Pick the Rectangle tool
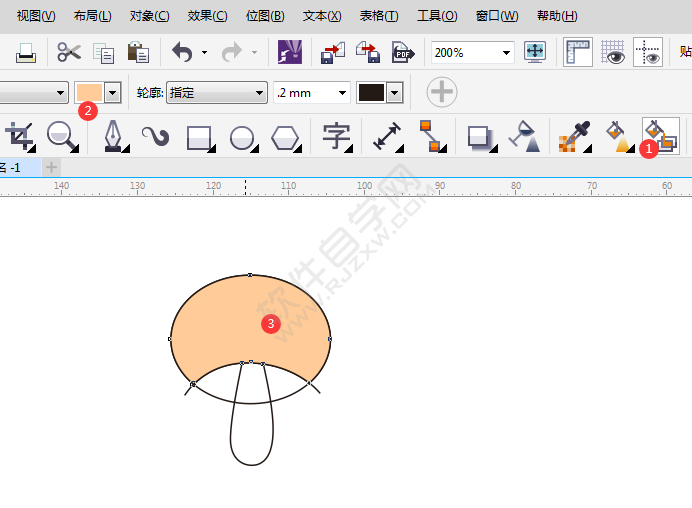Screen dimensions: 692x508 click(199, 135)
